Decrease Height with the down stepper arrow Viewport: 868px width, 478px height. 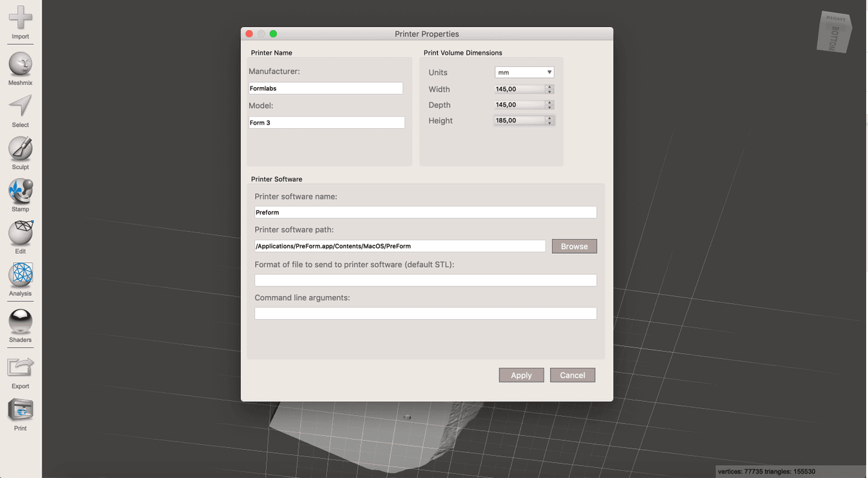(549, 122)
